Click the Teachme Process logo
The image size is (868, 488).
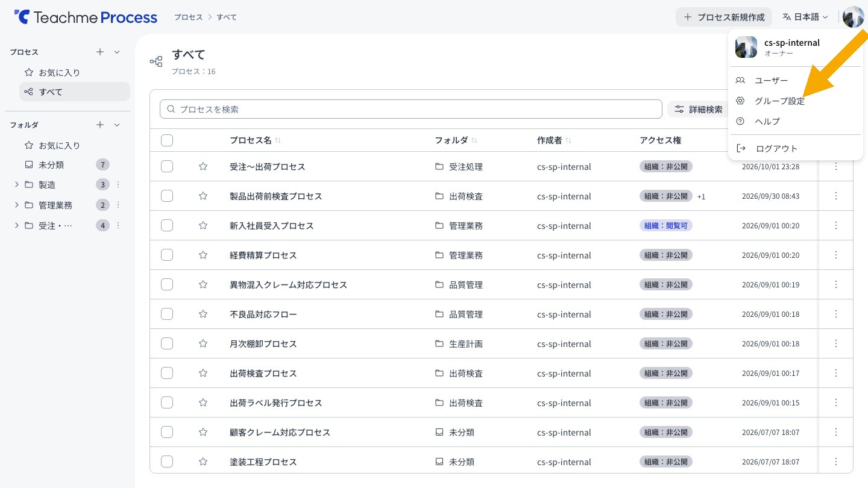pos(86,17)
